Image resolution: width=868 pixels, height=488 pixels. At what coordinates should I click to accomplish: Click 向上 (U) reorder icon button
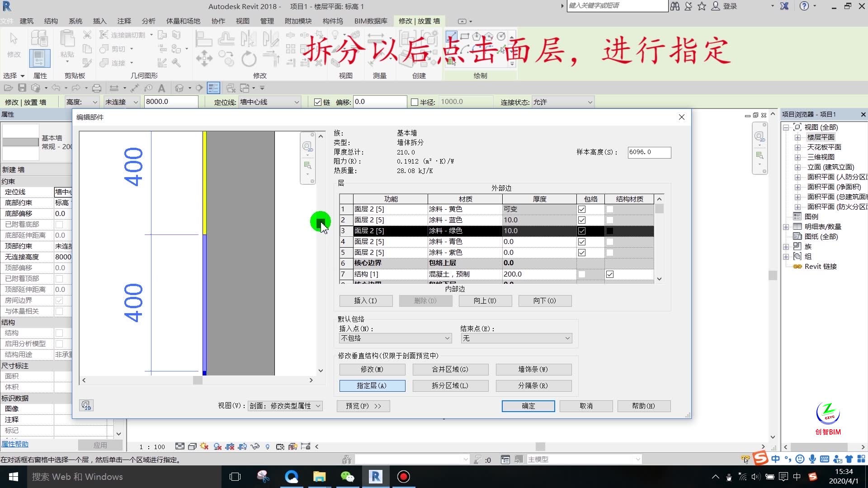click(x=485, y=300)
